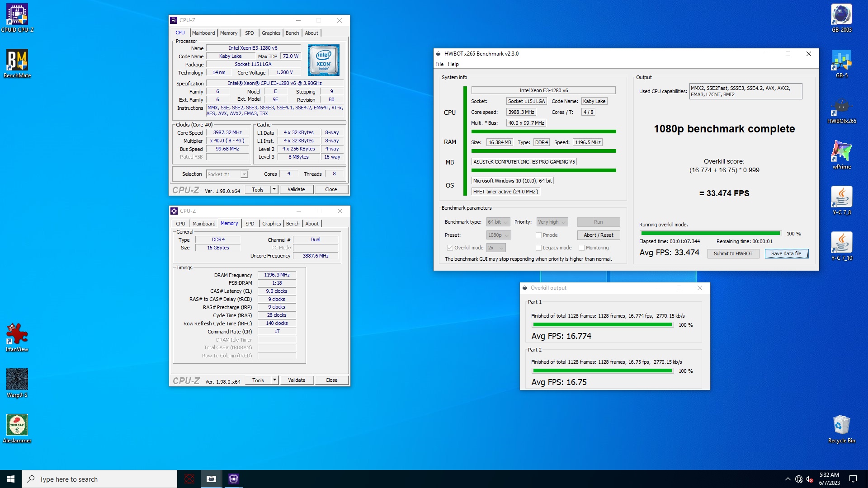Open GB-5 desktop icon
Image resolution: width=868 pixels, height=488 pixels.
(x=841, y=64)
